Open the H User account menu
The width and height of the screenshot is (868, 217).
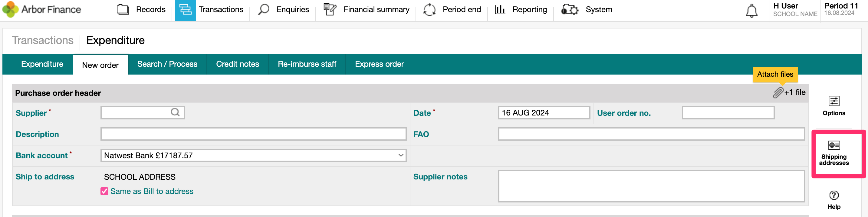click(794, 9)
